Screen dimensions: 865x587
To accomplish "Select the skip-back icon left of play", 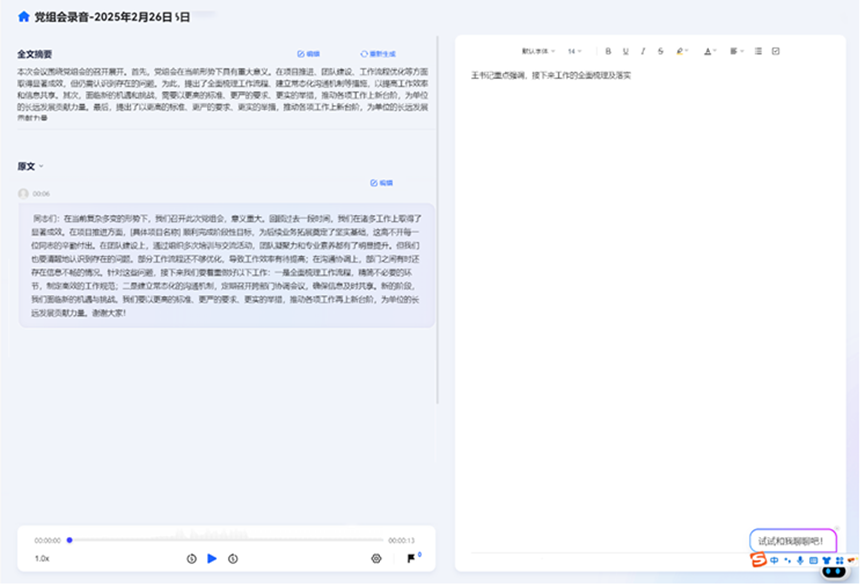I will pos(191,558).
